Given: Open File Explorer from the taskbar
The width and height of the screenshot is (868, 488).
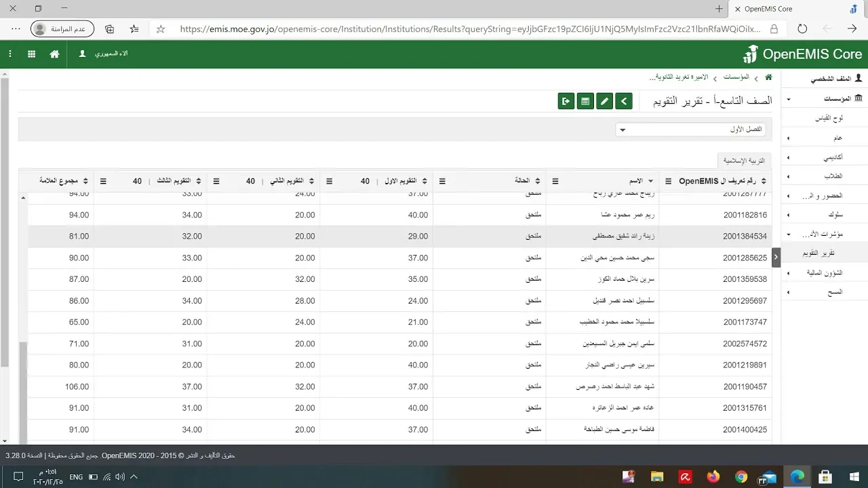Looking at the screenshot, I should point(656,476).
